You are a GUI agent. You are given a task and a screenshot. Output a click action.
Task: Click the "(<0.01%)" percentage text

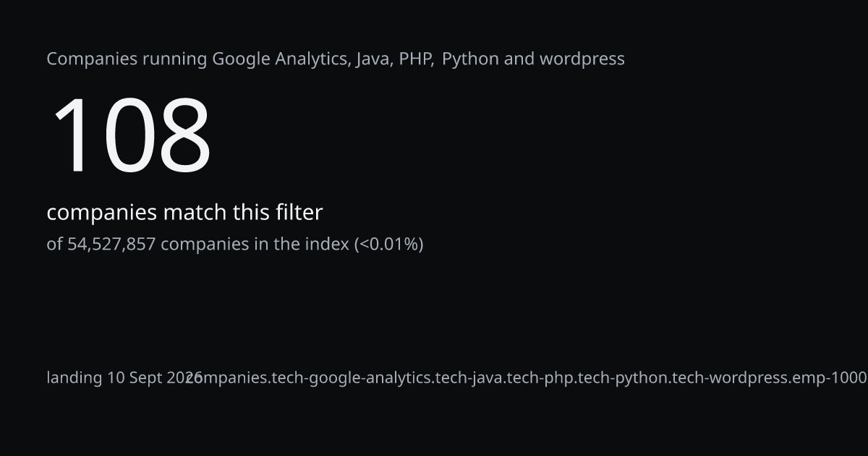pos(388,245)
